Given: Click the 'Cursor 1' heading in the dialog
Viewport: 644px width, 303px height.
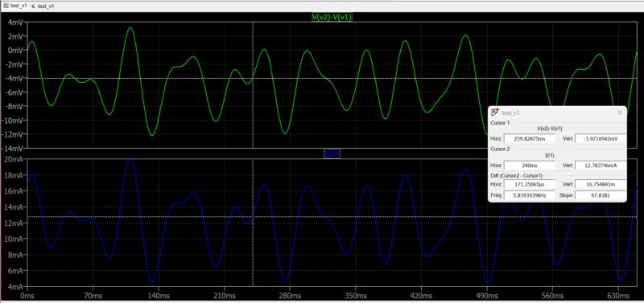Looking at the screenshot, I should [x=500, y=123].
